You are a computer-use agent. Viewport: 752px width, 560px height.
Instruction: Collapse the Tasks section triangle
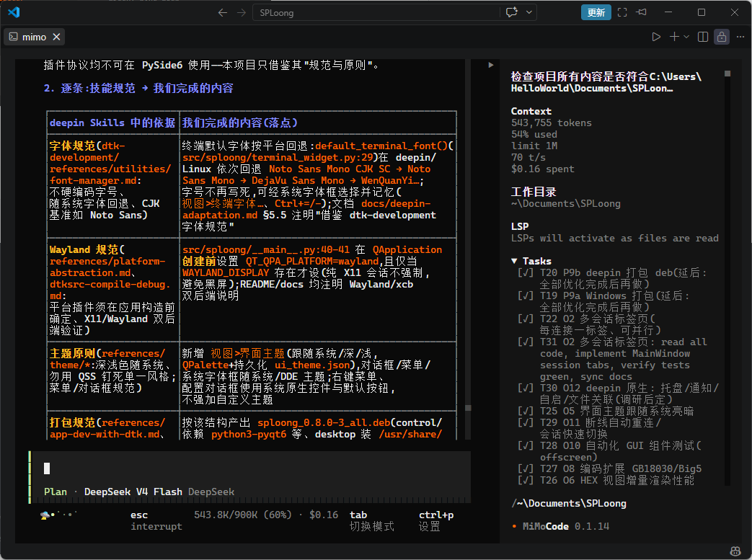click(x=514, y=262)
